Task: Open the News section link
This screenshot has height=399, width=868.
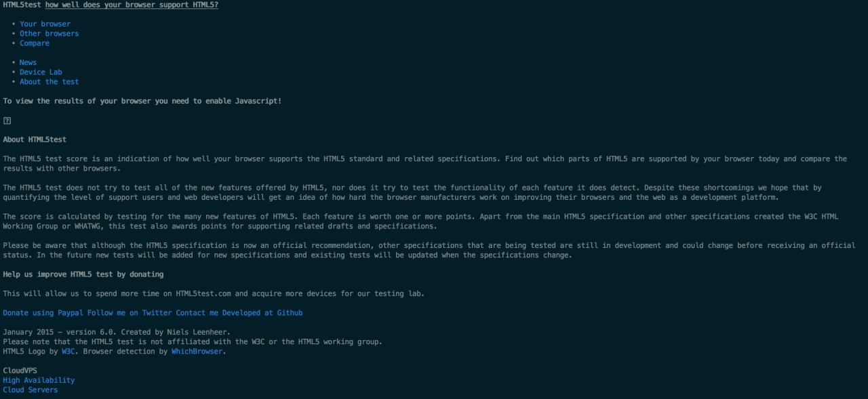Action: 28,62
